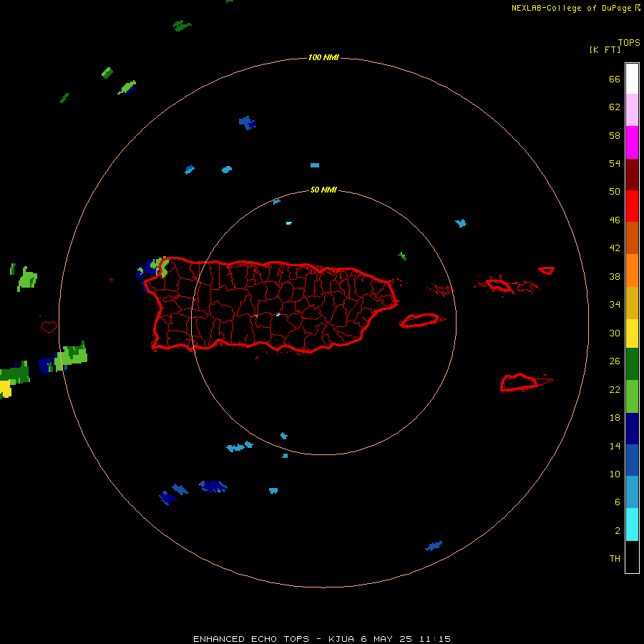Click the "38" legend value
Image resolution: width=644 pixels, height=644 pixels.
pos(615,277)
